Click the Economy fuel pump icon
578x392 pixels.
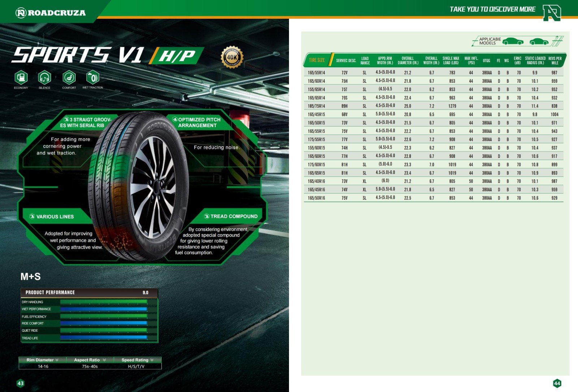[x=21, y=77]
